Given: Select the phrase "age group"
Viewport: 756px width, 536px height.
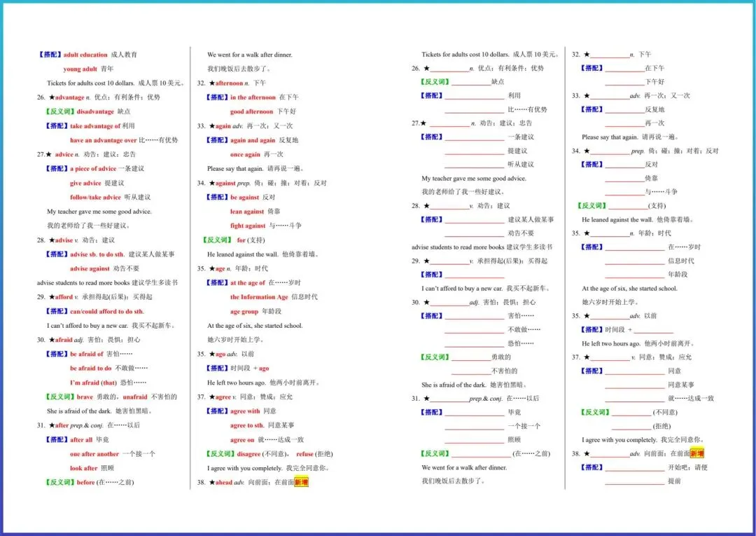Looking at the screenshot, I should [244, 312].
